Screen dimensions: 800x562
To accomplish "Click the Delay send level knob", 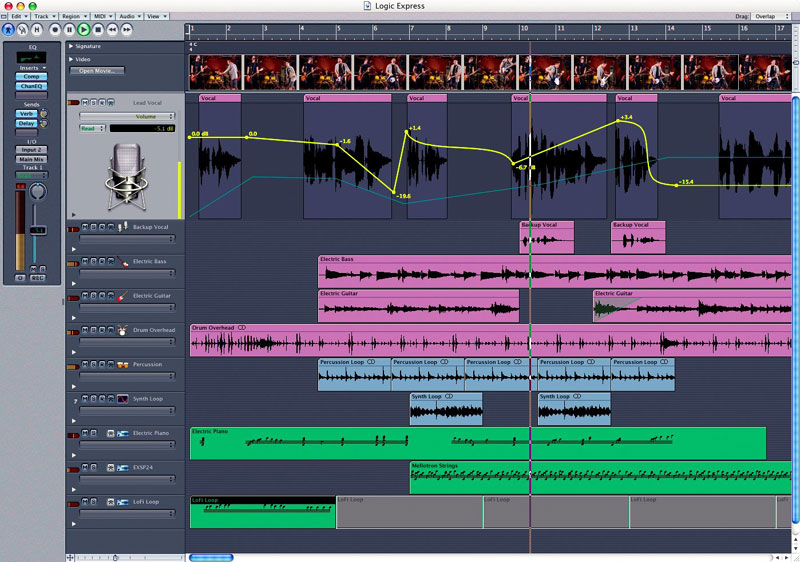I will (44, 123).
